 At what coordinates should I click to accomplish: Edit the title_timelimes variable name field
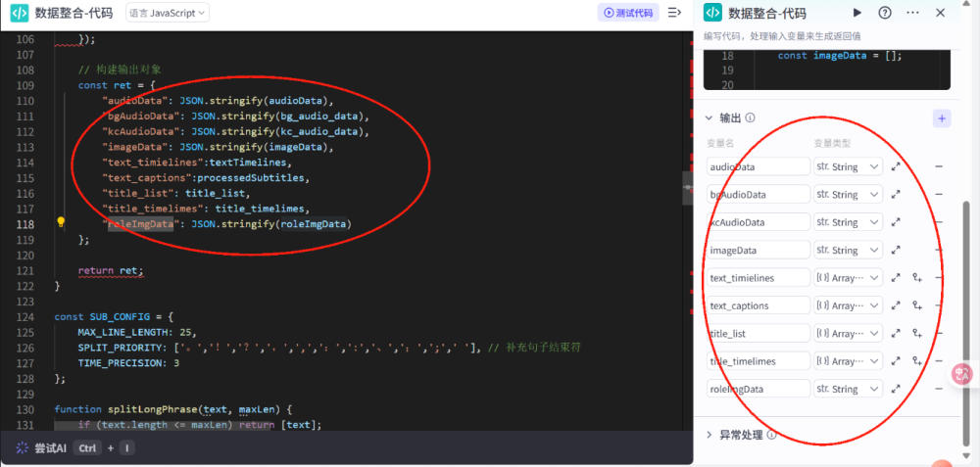(759, 361)
